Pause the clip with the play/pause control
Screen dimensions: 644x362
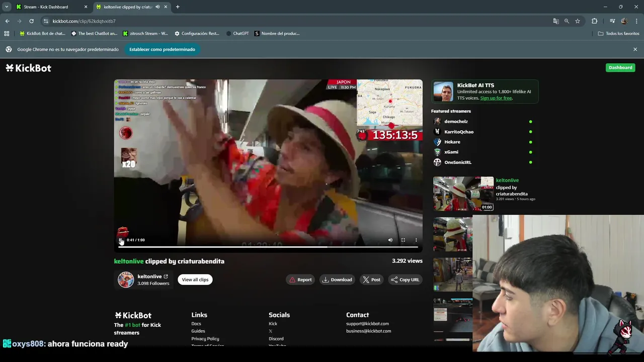click(x=120, y=240)
